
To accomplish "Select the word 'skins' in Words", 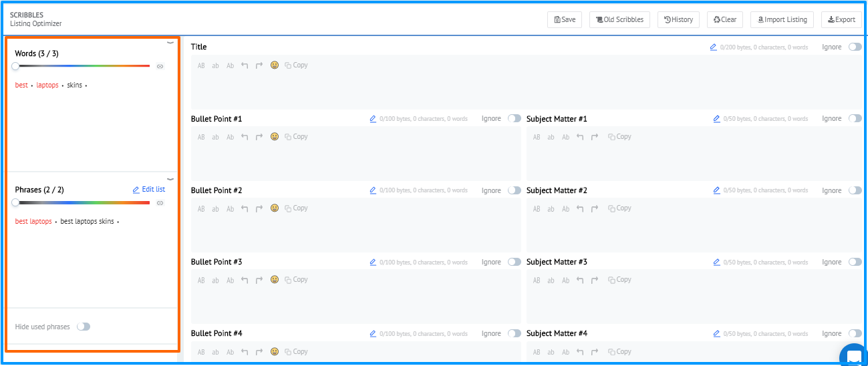I will (x=74, y=85).
